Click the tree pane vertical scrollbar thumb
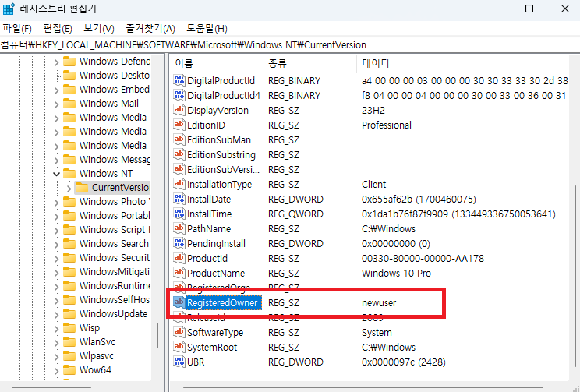The height and width of the screenshot is (392, 580). coord(157,335)
